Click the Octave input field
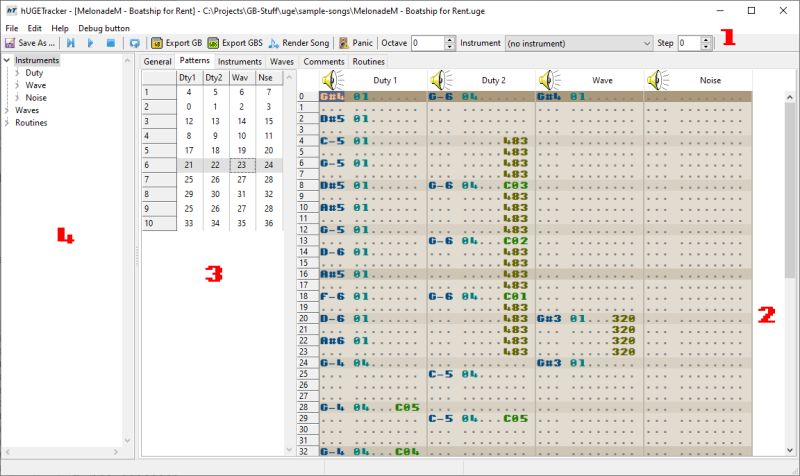800x476 pixels. (x=428, y=43)
